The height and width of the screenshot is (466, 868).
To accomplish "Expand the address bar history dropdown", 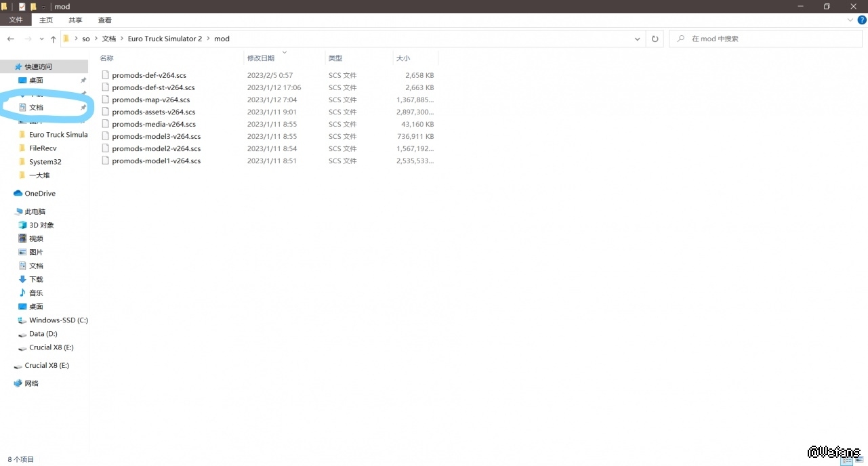I will click(637, 39).
